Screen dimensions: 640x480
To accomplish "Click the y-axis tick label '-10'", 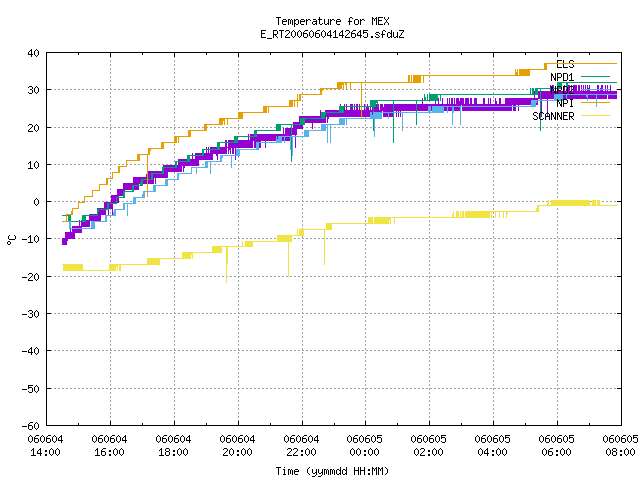I will [31, 239].
